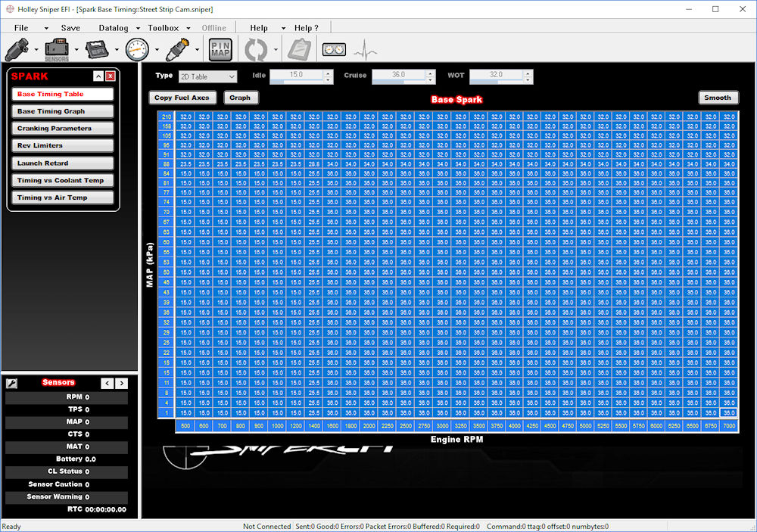The height and width of the screenshot is (532, 757).
Task: Open the File menu
Action: 21,28
